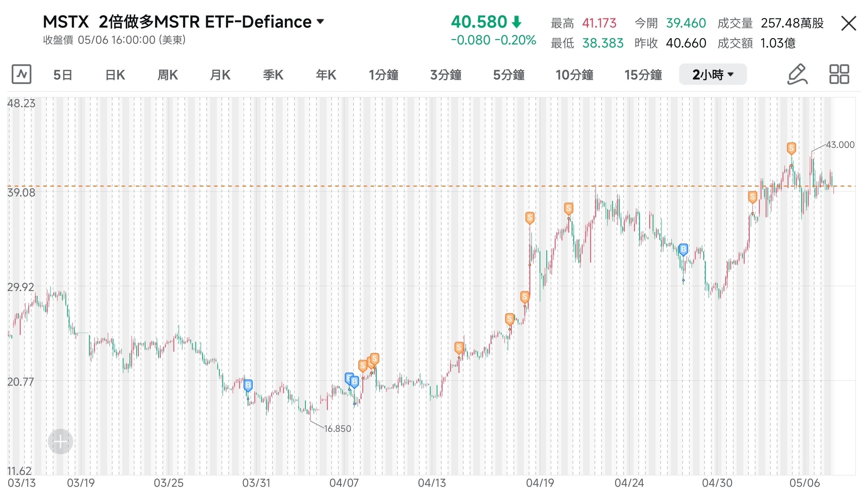
Task: Click the 收盤價 05/06 16:00:00 timestamp
Action: click(x=114, y=40)
